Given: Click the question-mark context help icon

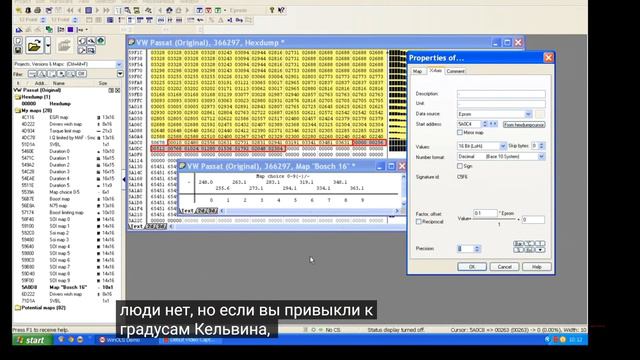Looking at the screenshot, I should click(x=281, y=10).
